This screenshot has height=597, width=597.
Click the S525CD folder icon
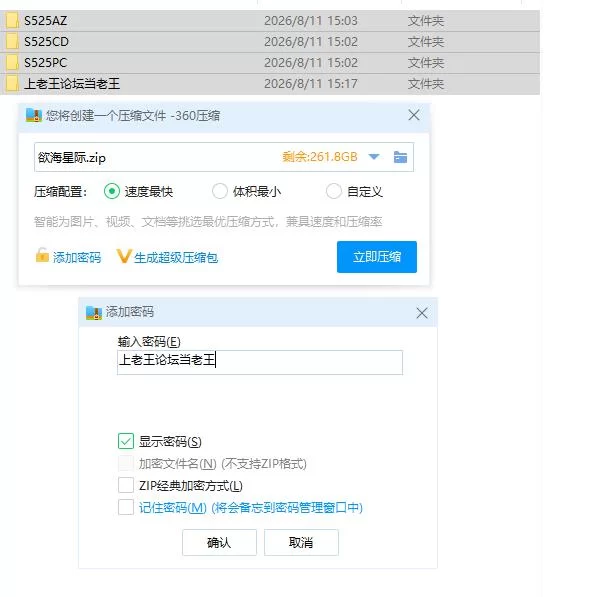tap(12, 42)
